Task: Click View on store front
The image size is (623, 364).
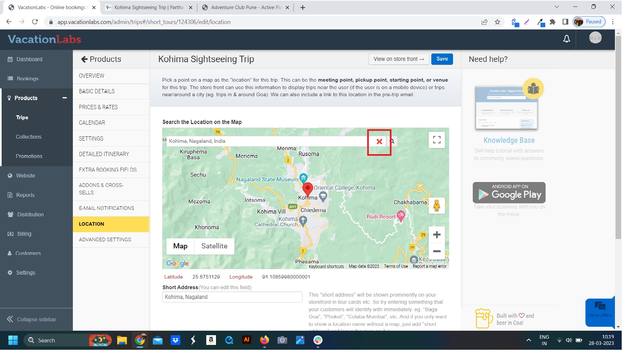Action: (399, 59)
